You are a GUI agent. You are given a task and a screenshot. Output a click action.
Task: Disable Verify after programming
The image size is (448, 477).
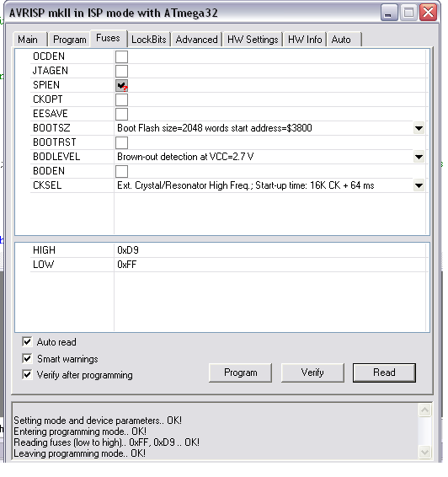point(27,374)
